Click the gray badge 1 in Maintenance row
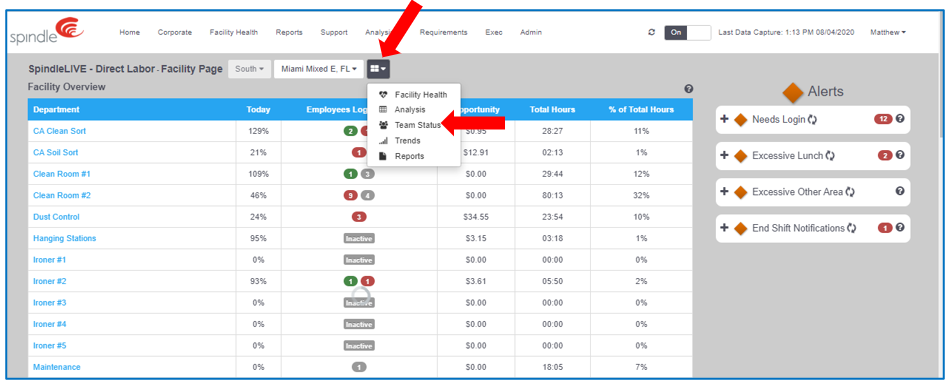This screenshot has width=951, height=387. click(359, 367)
